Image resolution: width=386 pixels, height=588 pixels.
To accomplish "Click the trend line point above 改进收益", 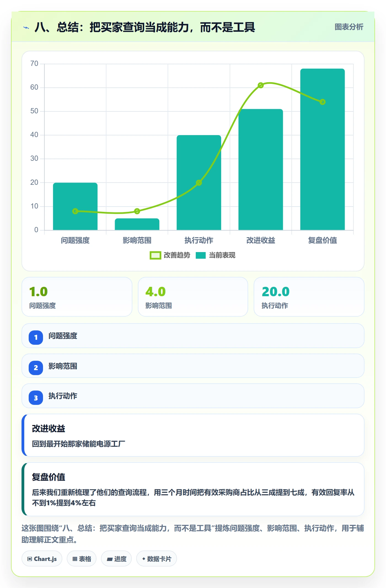I will (261, 85).
